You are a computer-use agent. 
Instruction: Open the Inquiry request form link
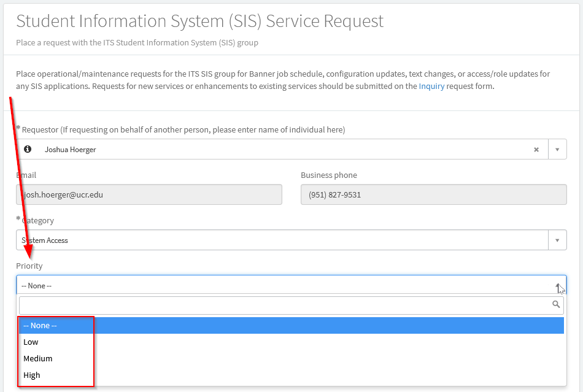[431, 86]
